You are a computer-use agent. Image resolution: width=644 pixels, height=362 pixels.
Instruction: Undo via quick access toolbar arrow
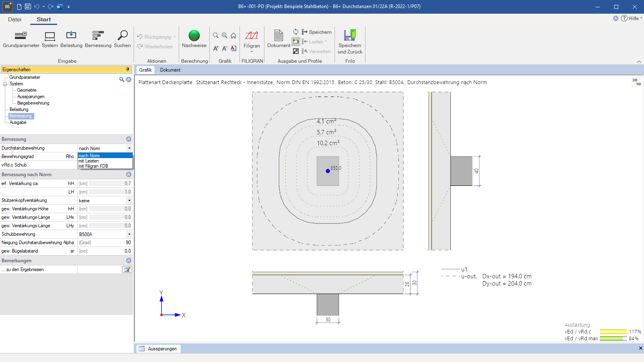(x=37, y=6)
